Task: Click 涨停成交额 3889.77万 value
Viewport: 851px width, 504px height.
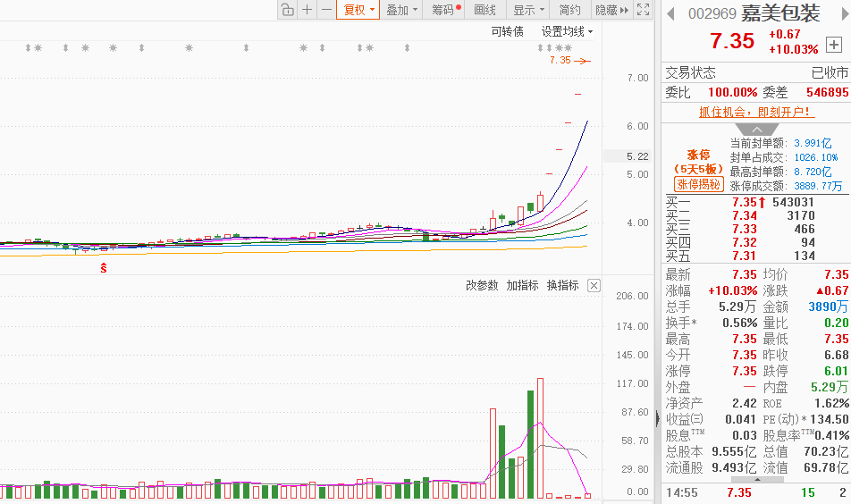Action: pos(818,186)
